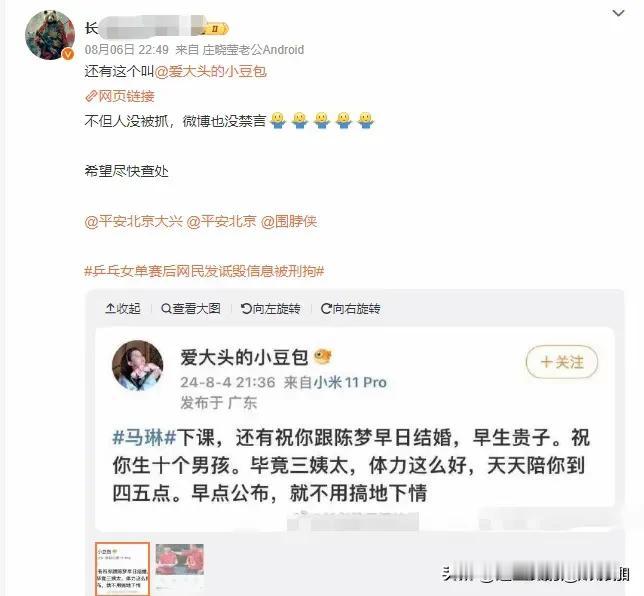Open mention @平安北京
644x596 pixels.
point(221,221)
